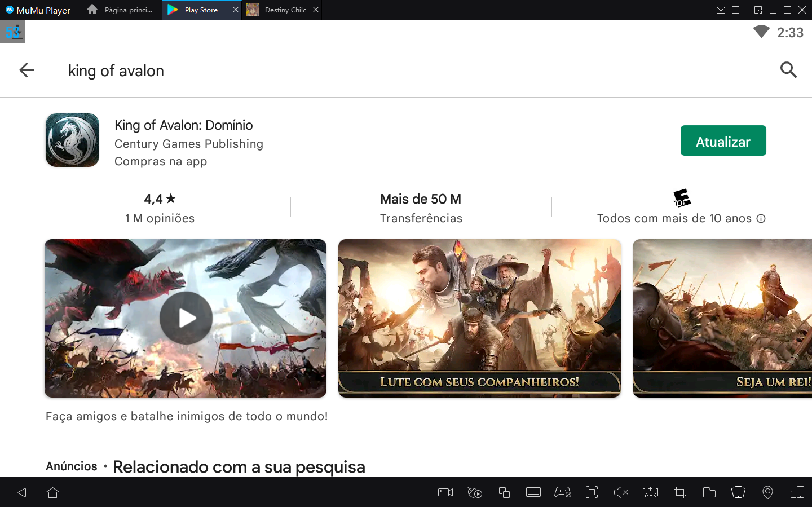This screenshot has height=507, width=812.
Task: Open the shared folder panel
Action: click(709, 492)
